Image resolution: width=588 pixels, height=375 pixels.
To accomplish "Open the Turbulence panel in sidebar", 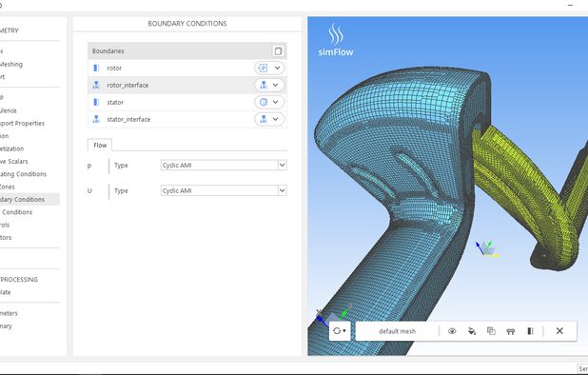I will pos(9,110).
